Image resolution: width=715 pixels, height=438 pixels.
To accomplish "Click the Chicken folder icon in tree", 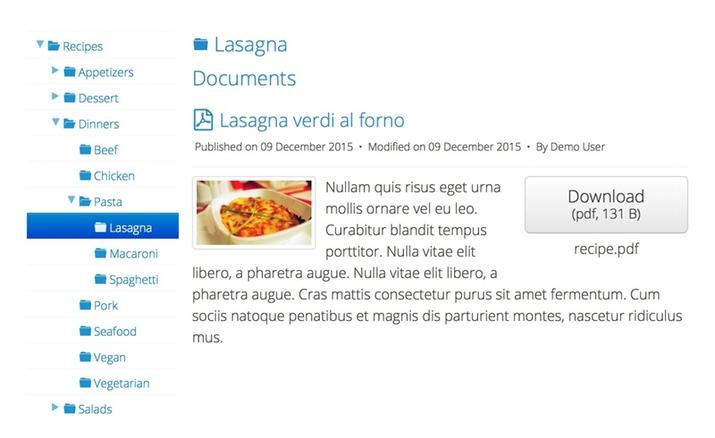I will 85,175.
